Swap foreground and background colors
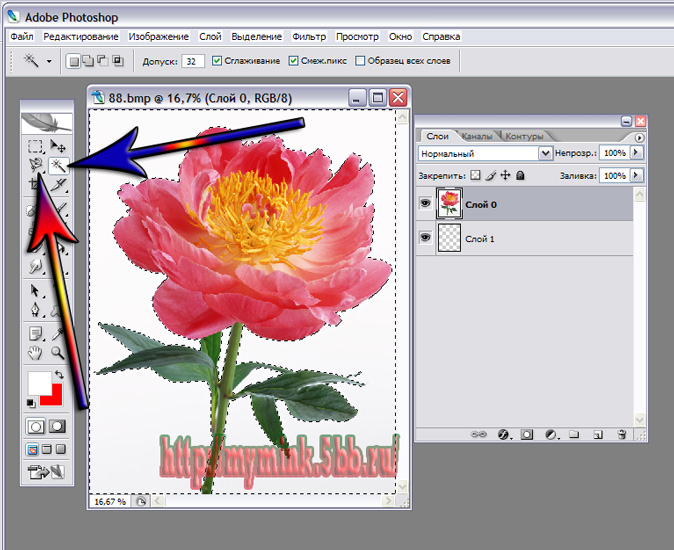Screen dimensions: 674x550 point(59,374)
